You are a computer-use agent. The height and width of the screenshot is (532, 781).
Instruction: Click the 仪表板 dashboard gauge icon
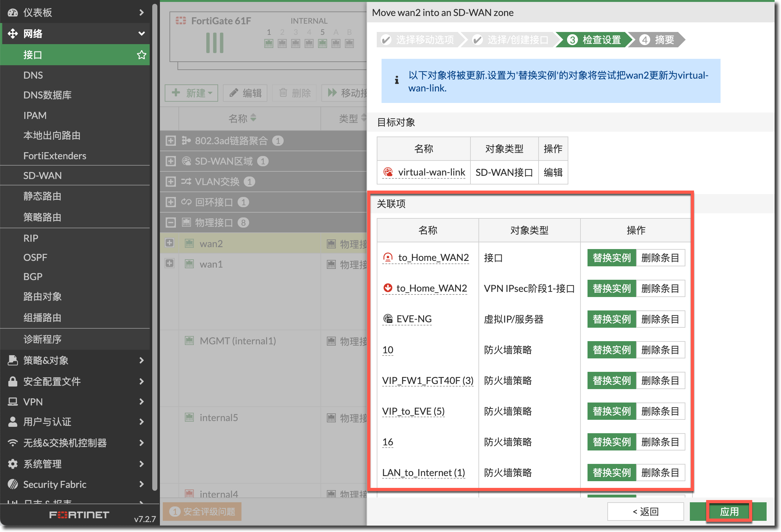click(x=13, y=13)
